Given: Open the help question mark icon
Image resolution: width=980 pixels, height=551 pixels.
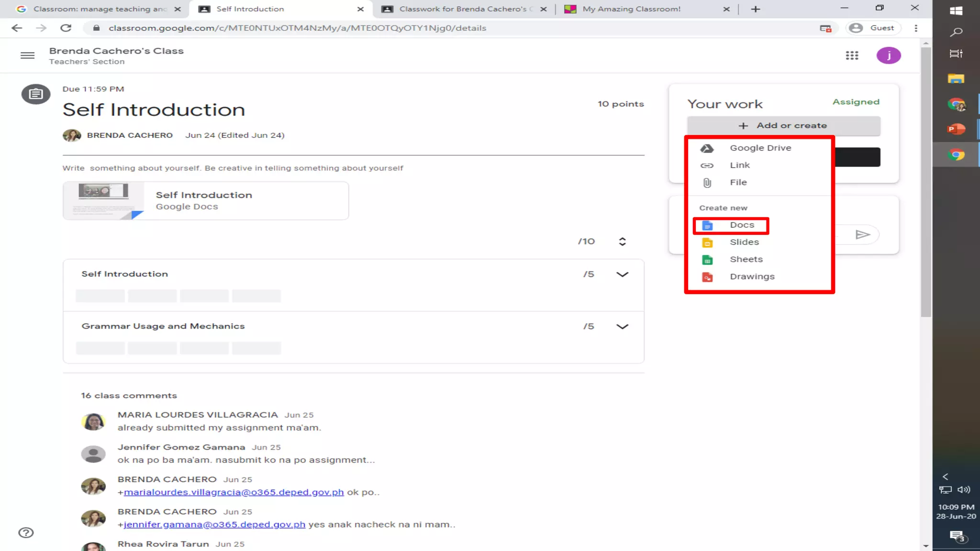Looking at the screenshot, I should point(26,532).
